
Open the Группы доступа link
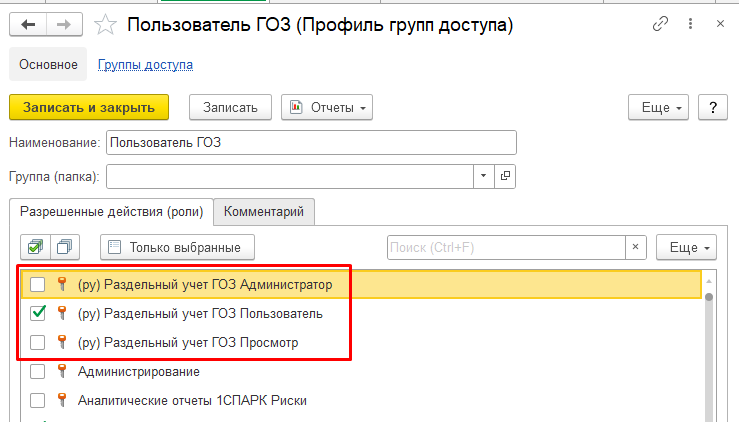[145, 65]
